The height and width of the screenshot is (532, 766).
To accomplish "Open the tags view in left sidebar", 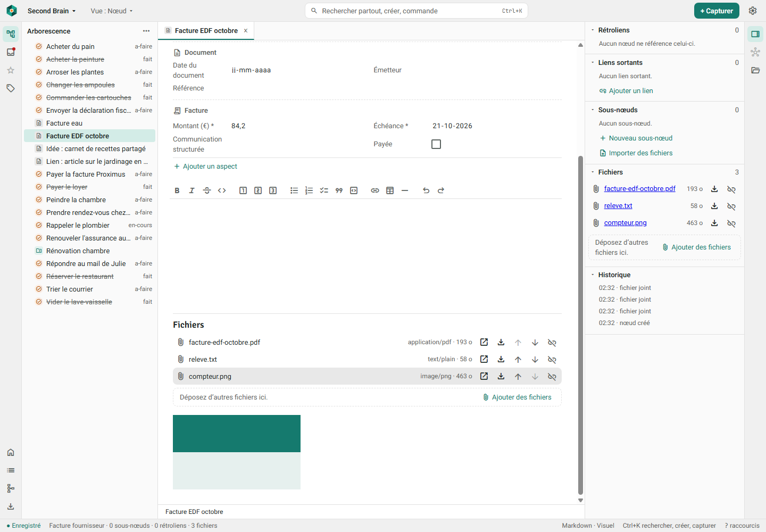I will click(11, 88).
